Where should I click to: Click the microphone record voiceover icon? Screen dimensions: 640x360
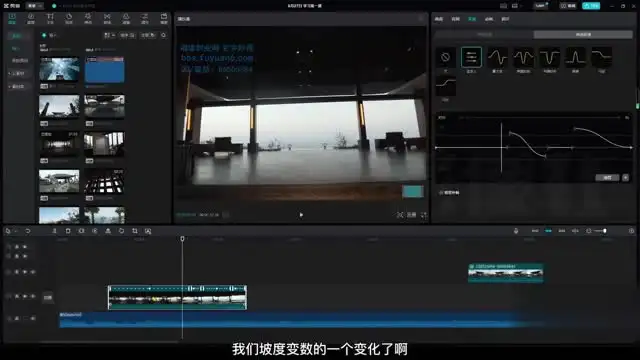click(x=516, y=231)
